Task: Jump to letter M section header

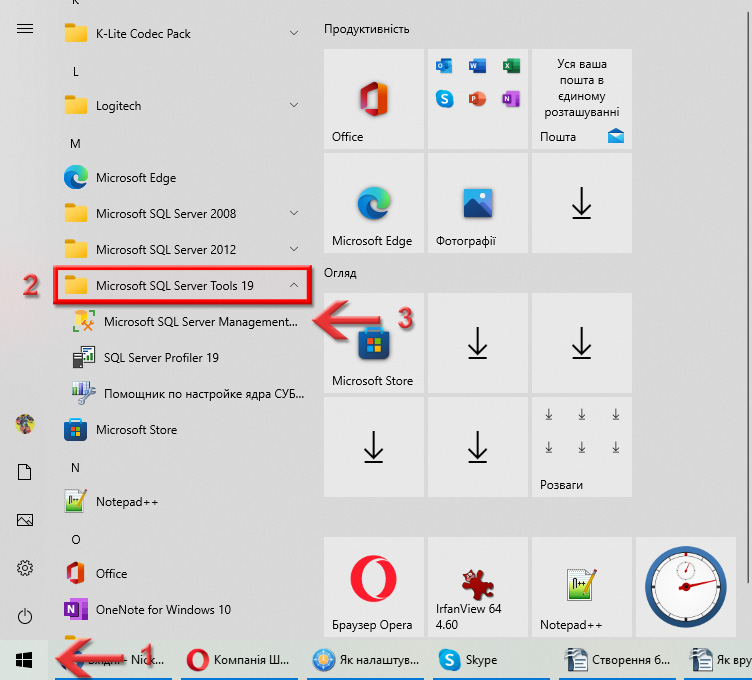Action: [x=75, y=143]
